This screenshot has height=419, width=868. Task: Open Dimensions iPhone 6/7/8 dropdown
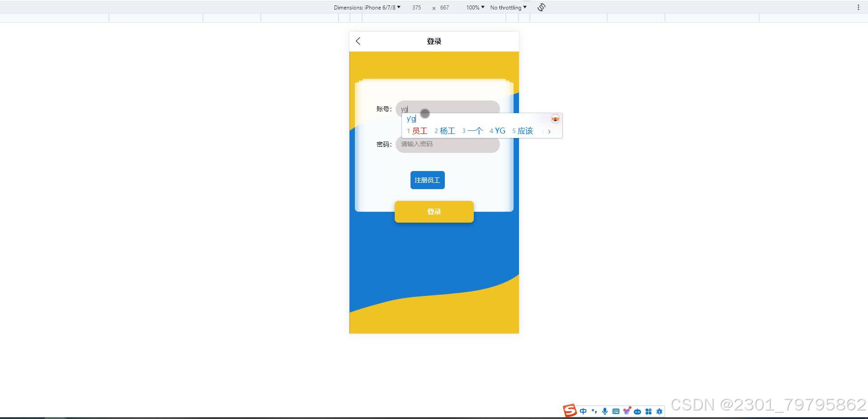pyautogui.click(x=367, y=7)
